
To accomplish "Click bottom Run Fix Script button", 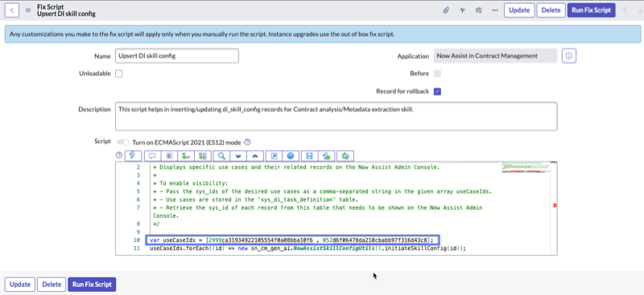I will pos(92,285).
